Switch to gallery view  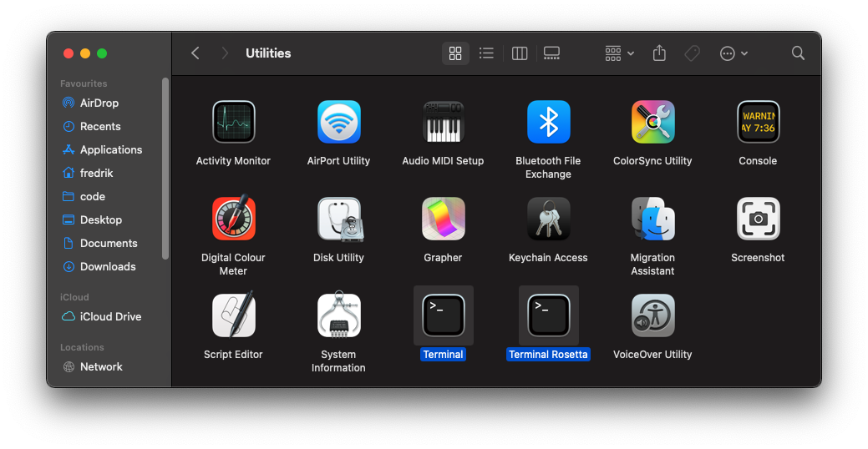point(551,53)
